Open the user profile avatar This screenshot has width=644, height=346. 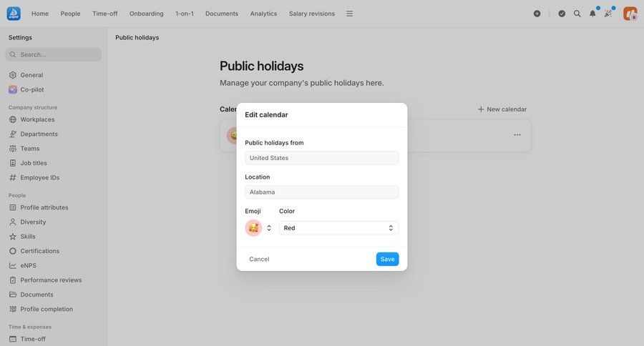(x=630, y=14)
